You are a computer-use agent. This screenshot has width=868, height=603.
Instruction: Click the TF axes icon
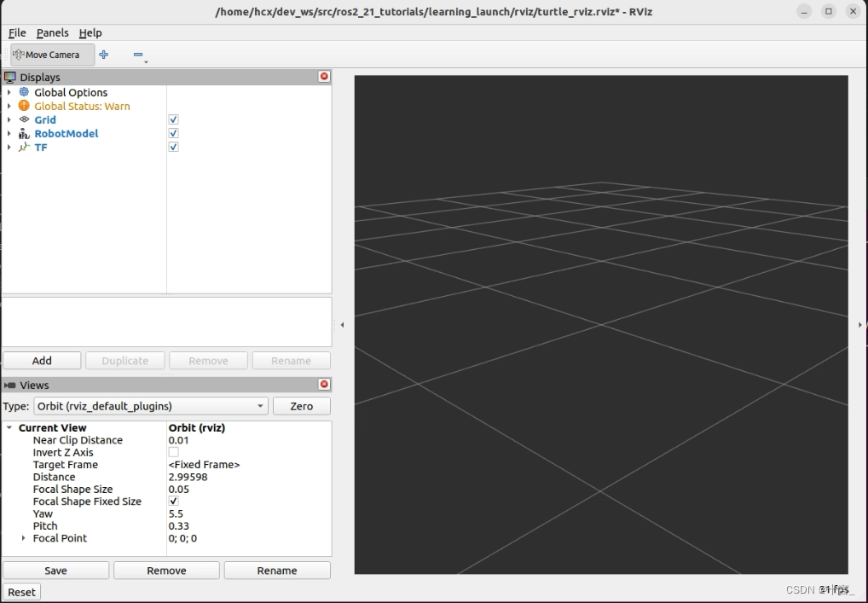tap(24, 147)
